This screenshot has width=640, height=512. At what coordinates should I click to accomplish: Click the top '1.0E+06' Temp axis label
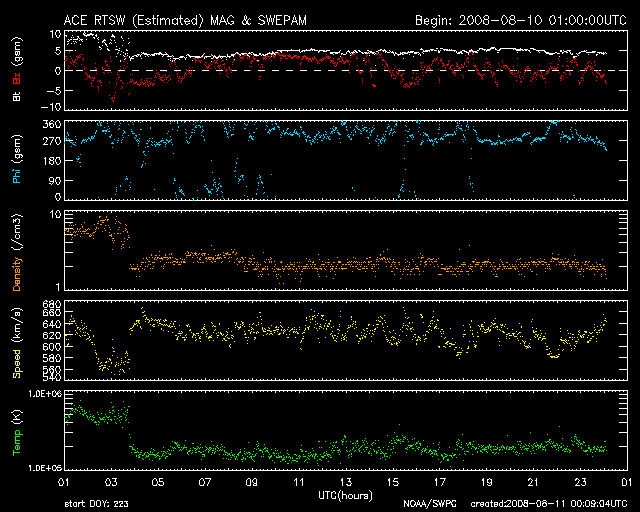[x=44, y=394]
